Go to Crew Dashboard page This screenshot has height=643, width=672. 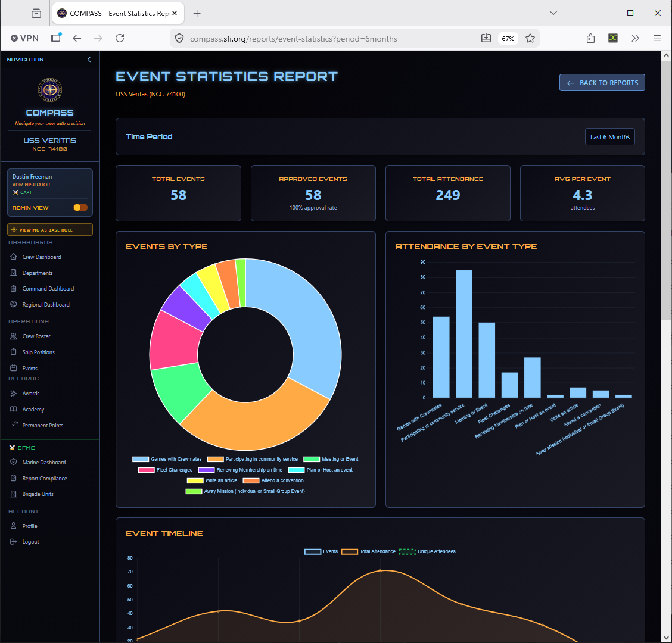(42, 257)
